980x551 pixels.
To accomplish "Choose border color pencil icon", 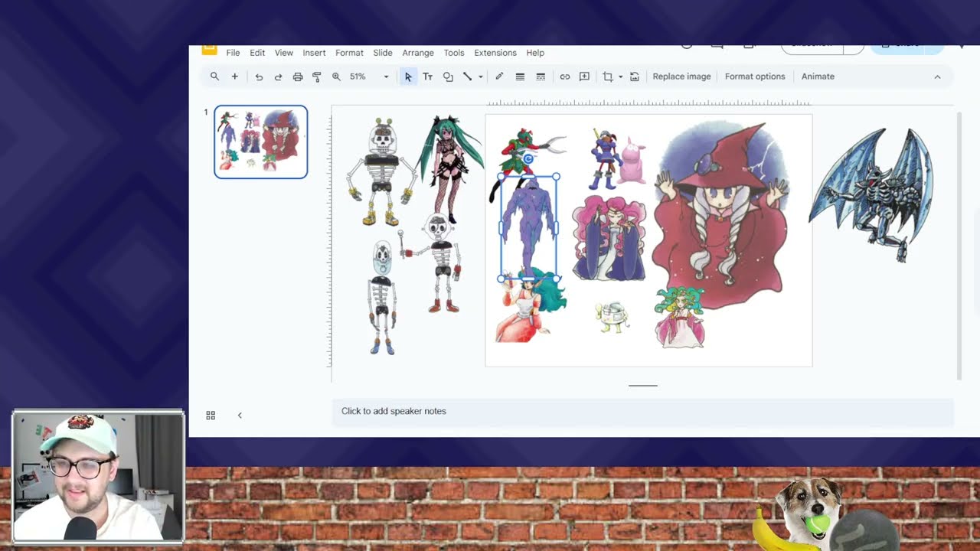I will [x=499, y=77].
